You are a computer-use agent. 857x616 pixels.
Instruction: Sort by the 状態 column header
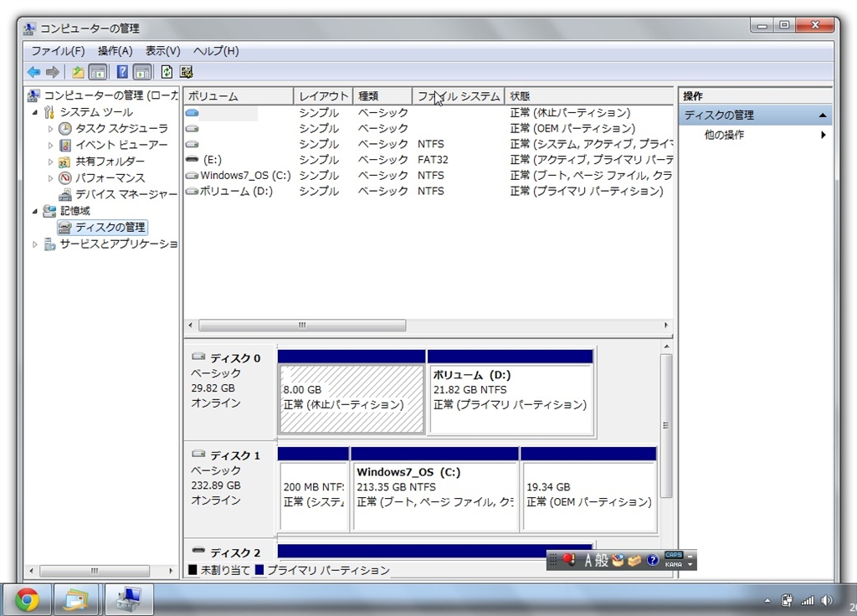pyautogui.click(x=588, y=96)
